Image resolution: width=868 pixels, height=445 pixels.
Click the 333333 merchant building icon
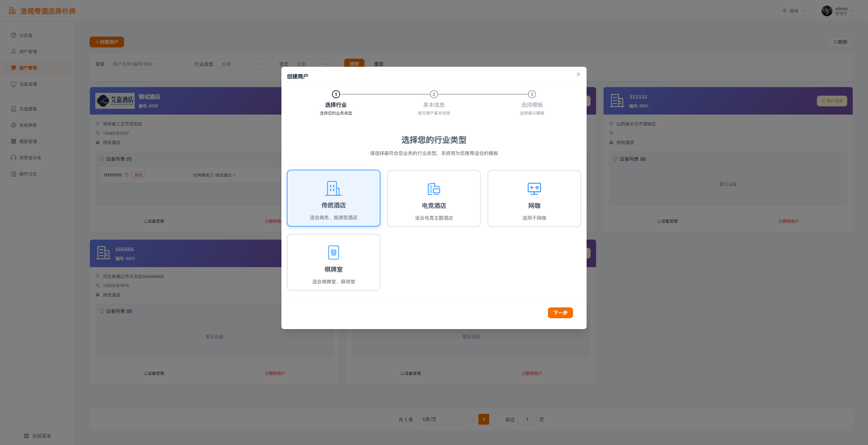(x=617, y=101)
